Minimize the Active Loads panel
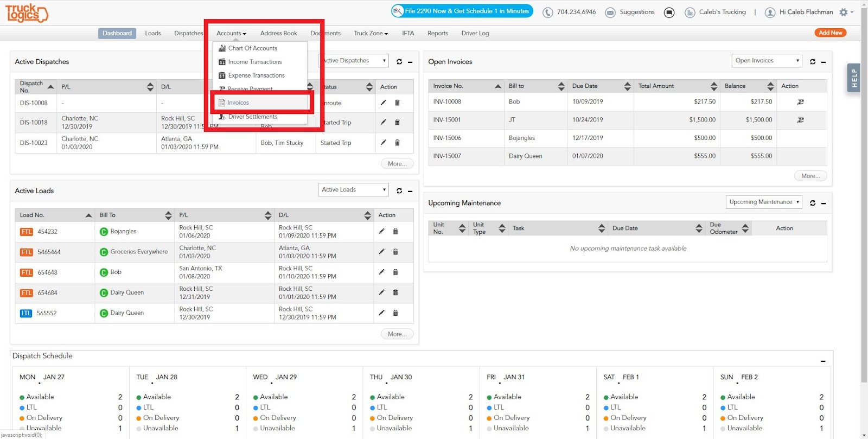This screenshot has width=868, height=439. 410,191
